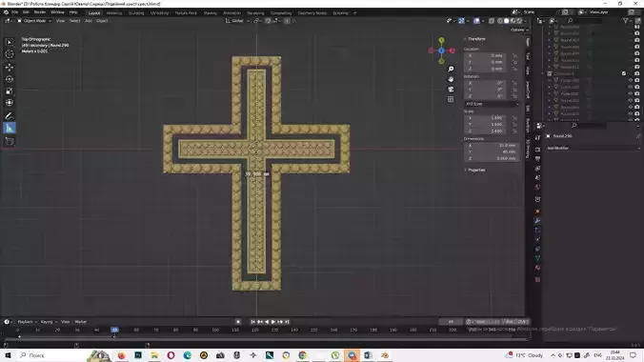The width and height of the screenshot is (644, 362).
Task: Open the Render properties tab icon
Action: click(537, 150)
